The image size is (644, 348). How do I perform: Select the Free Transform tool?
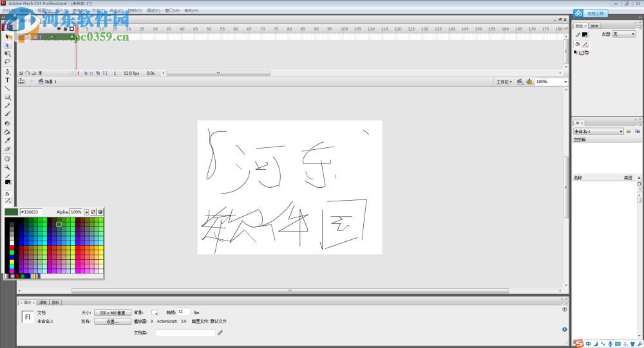pos(7,53)
